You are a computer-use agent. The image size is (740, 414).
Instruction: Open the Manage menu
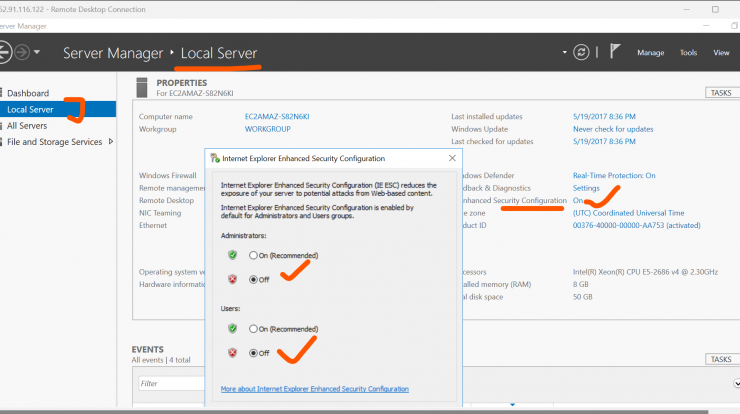coord(650,53)
